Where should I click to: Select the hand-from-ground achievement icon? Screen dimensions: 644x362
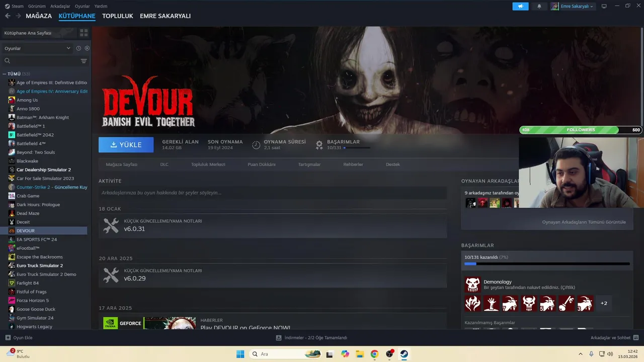tap(491, 303)
